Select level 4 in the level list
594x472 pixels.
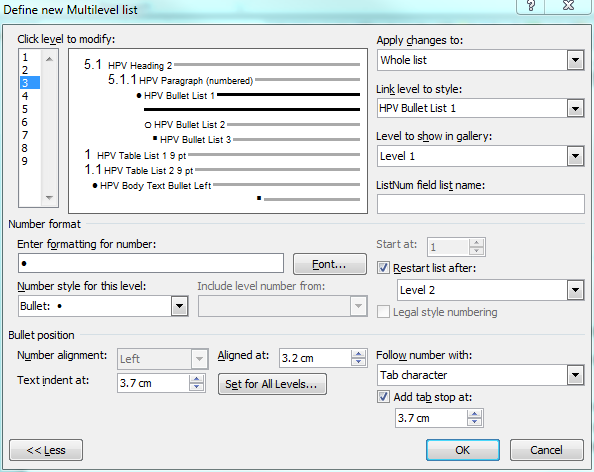[25, 96]
